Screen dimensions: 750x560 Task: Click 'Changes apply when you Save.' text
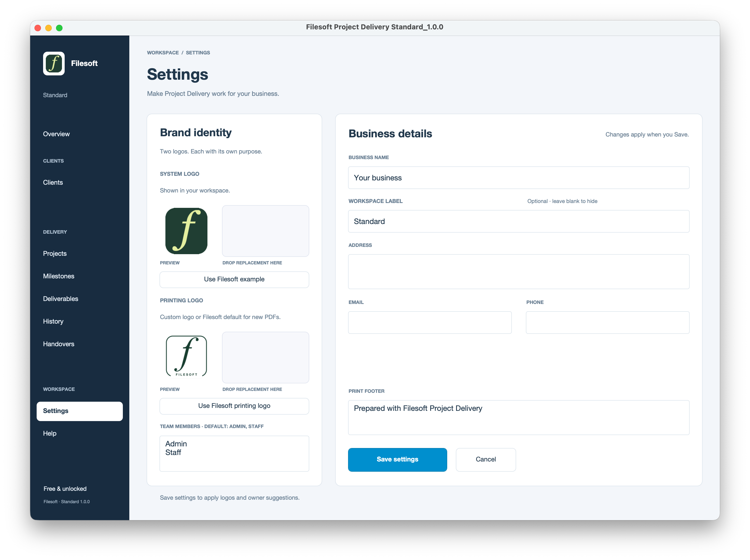coord(647,135)
